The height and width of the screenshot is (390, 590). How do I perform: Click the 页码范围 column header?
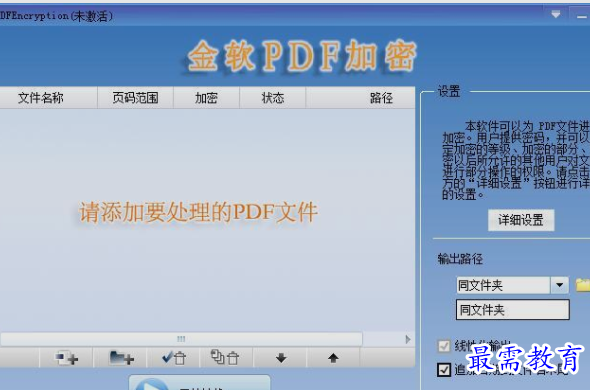pyautogui.click(x=135, y=98)
